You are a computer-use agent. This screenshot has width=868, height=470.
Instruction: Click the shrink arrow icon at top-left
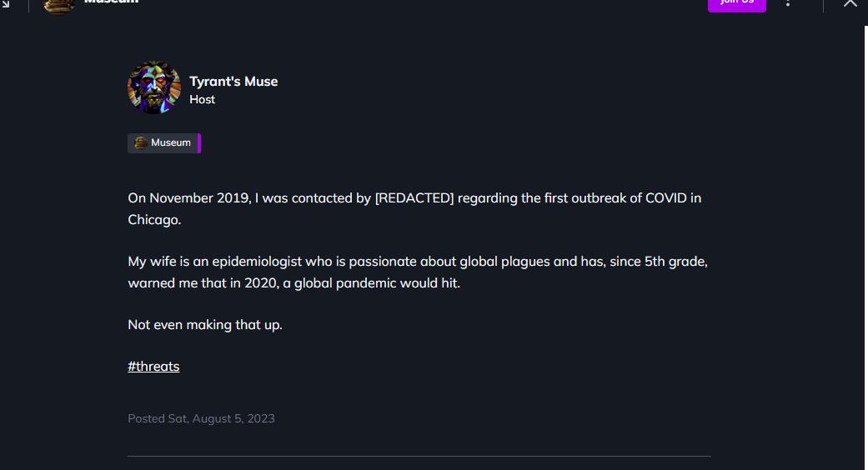coord(5,3)
